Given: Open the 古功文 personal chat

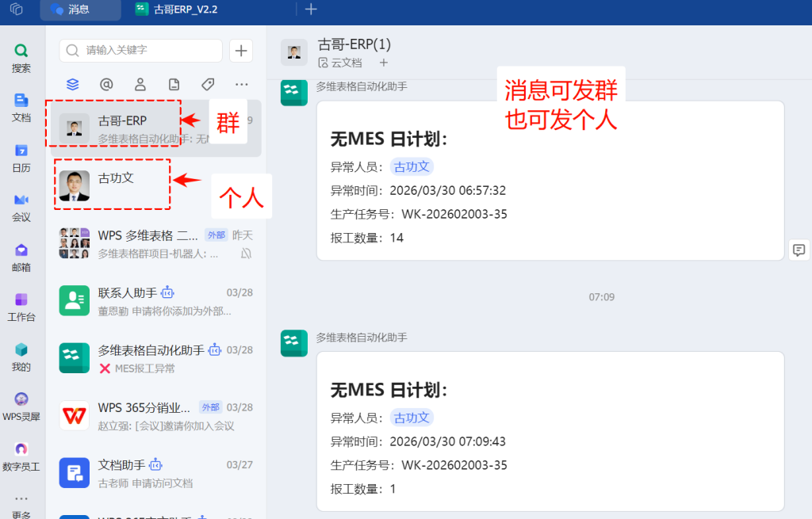Looking at the screenshot, I should (x=155, y=185).
